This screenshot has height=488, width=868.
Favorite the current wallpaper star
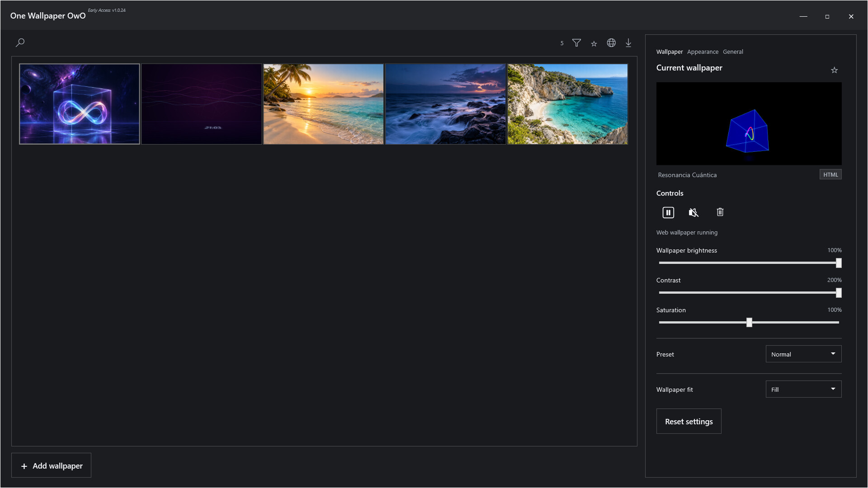[x=835, y=70]
